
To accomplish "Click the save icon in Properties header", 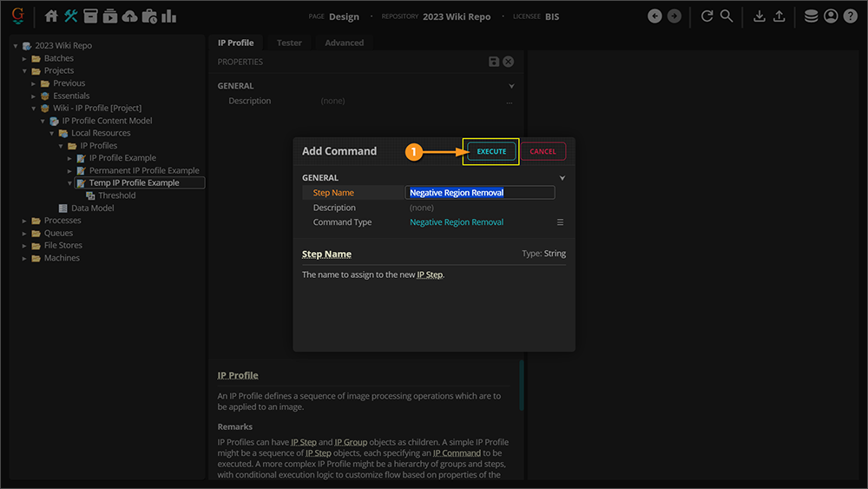I will coord(494,62).
